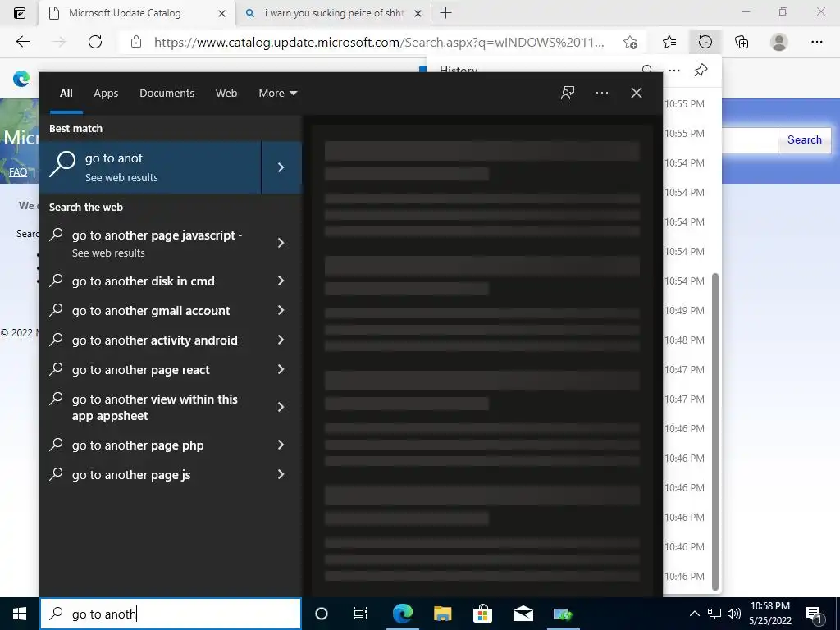Viewport: 840px width, 630px height.
Task: Close the 'i warn you' search tab
Action: pyautogui.click(x=418, y=13)
